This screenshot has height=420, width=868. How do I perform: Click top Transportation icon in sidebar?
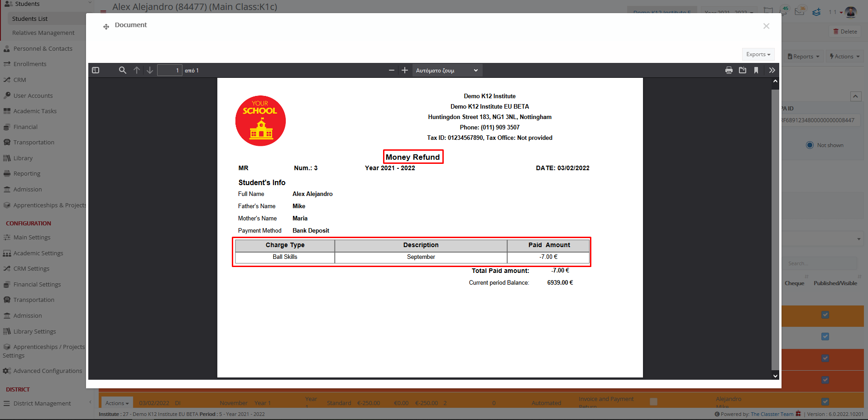[7, 142]
